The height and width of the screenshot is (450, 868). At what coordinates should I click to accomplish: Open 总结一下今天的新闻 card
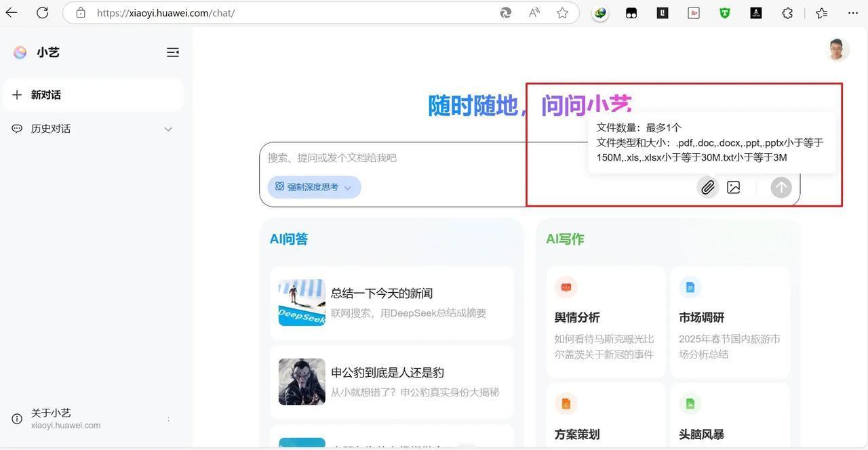pyautogui.click(x=392, y=303)
